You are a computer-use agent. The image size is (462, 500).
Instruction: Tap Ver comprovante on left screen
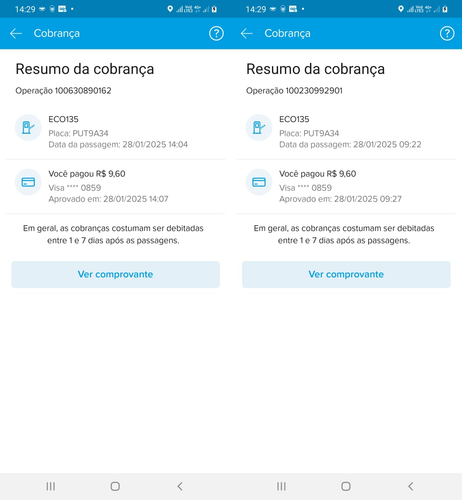tap(115, 274)
